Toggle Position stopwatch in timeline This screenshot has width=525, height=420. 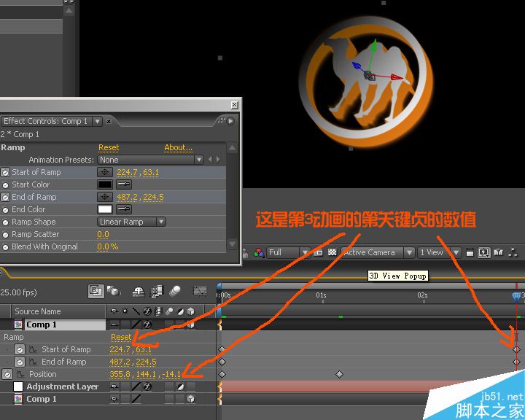(7, 374)
